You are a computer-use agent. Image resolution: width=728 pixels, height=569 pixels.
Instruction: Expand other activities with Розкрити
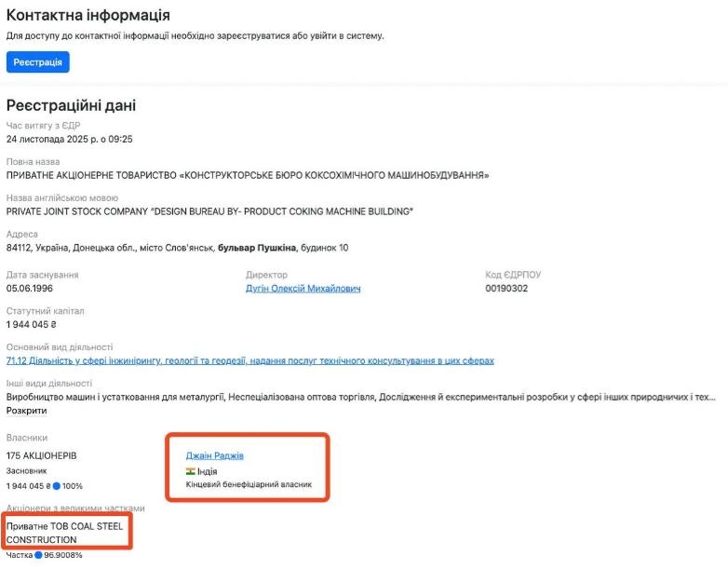coord(26,410)
